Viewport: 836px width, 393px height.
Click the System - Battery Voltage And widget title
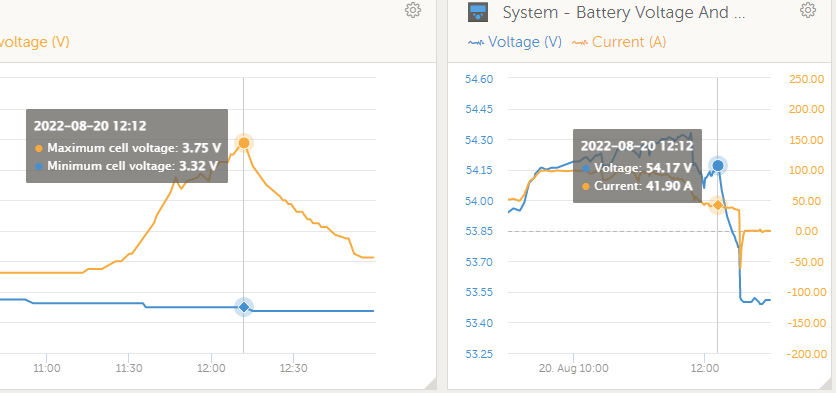pos(624,13)
